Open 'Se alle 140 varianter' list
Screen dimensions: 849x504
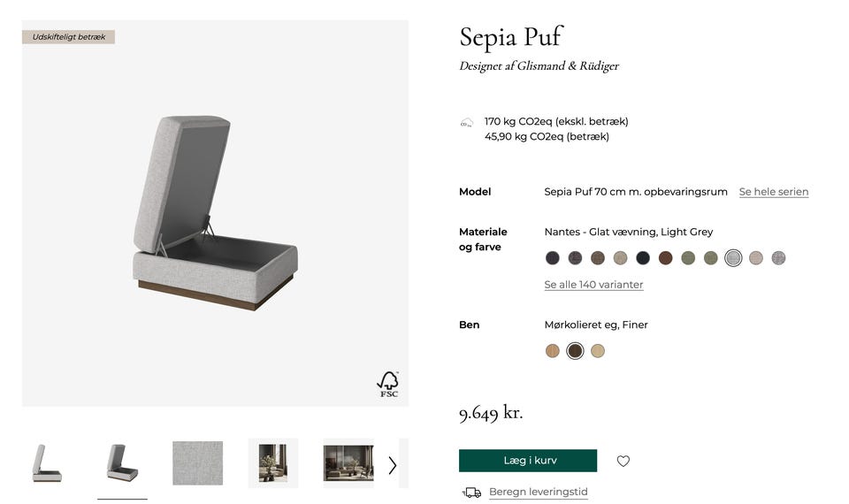[593, 285]
